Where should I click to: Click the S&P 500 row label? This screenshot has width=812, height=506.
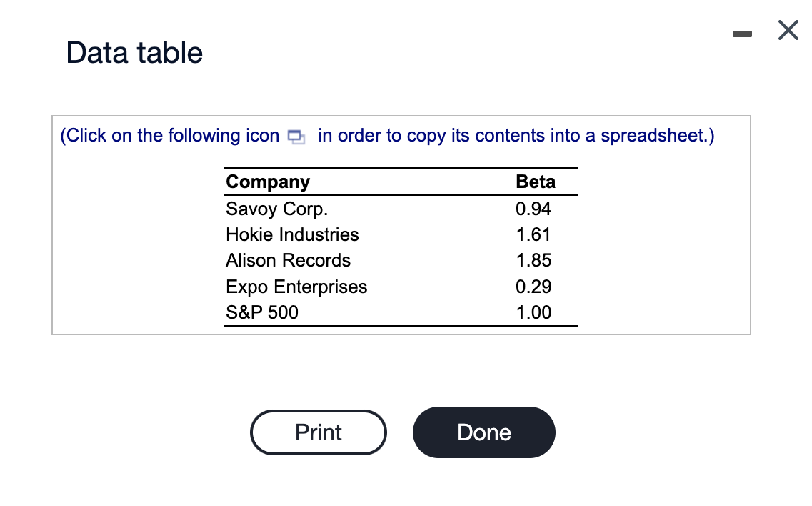pyautogui.click(x=262, y=312)
